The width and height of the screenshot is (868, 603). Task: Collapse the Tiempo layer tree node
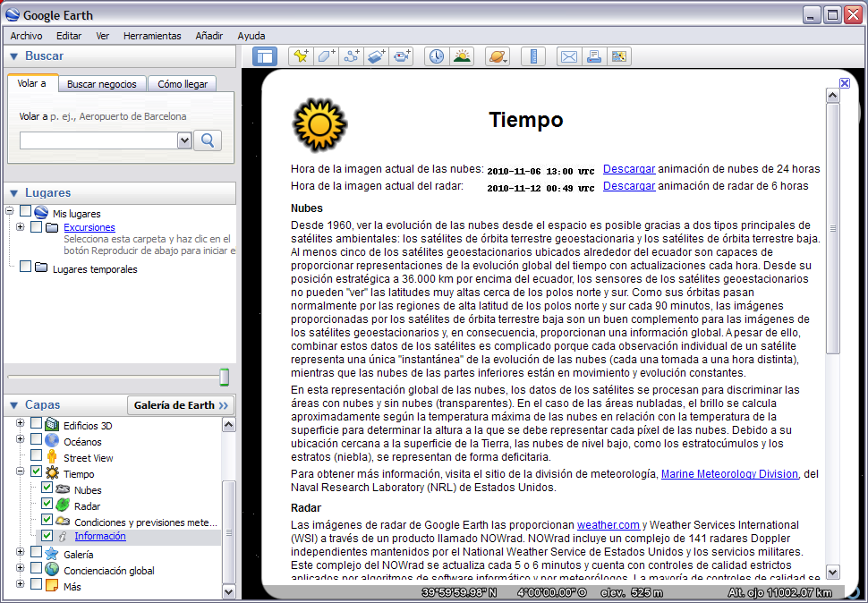(20, 471)
